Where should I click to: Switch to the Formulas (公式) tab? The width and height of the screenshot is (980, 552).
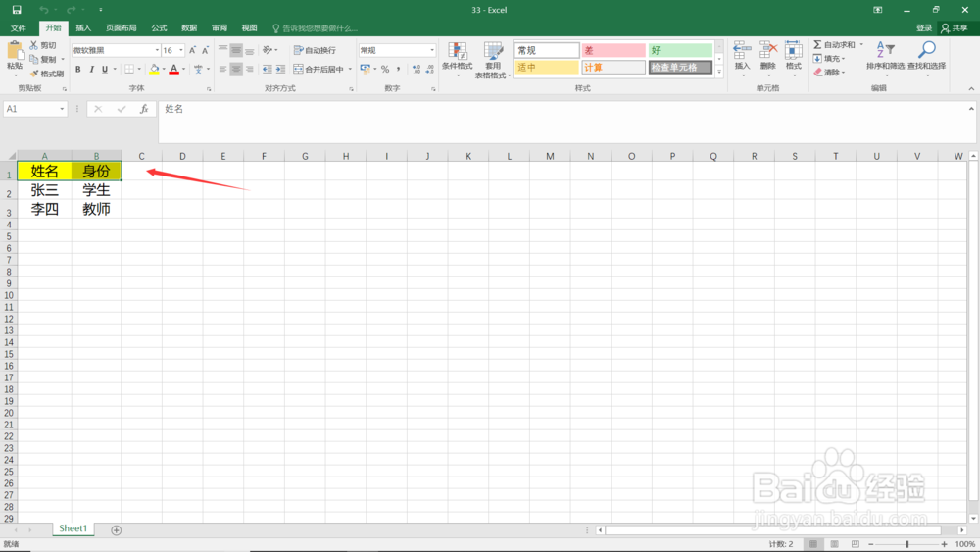coord(159,28)
